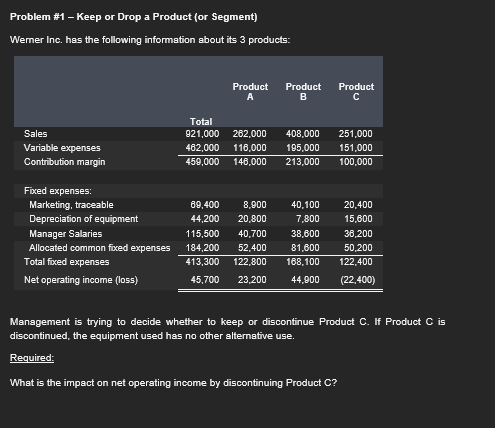
Task: Select the 'Variable expenses' row label
Action: point(62,148)
